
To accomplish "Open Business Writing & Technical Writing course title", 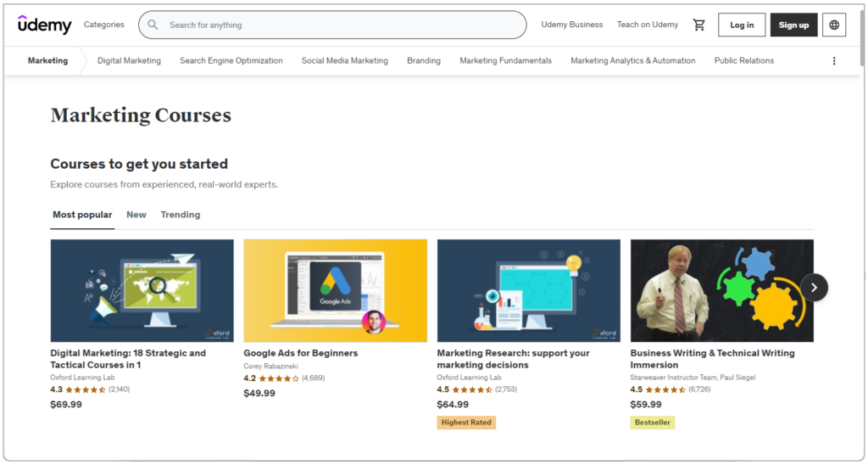I will click(712, 359).
